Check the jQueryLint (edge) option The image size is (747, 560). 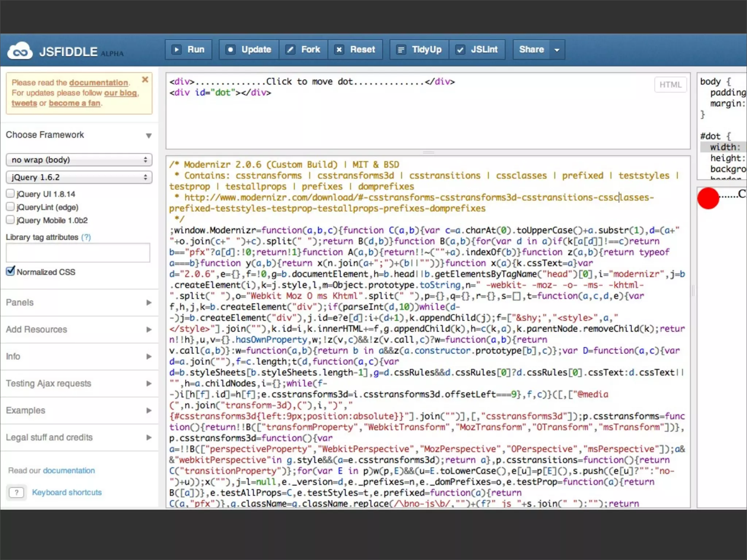pos(10,207)
